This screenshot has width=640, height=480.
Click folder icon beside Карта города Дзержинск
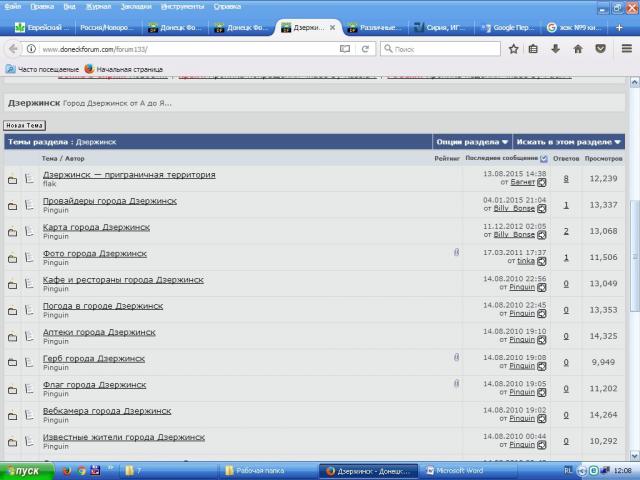click(13, 232)
